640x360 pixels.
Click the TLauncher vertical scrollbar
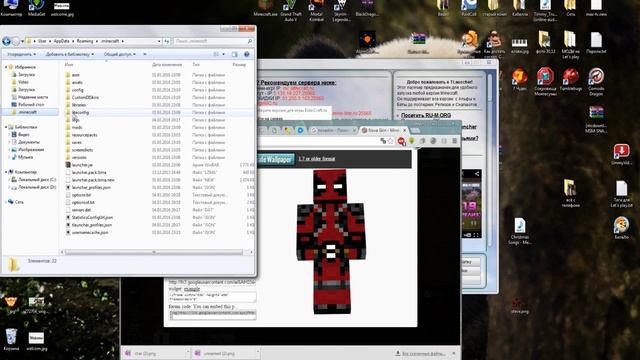pyautogui.click(x=491, y=161)
